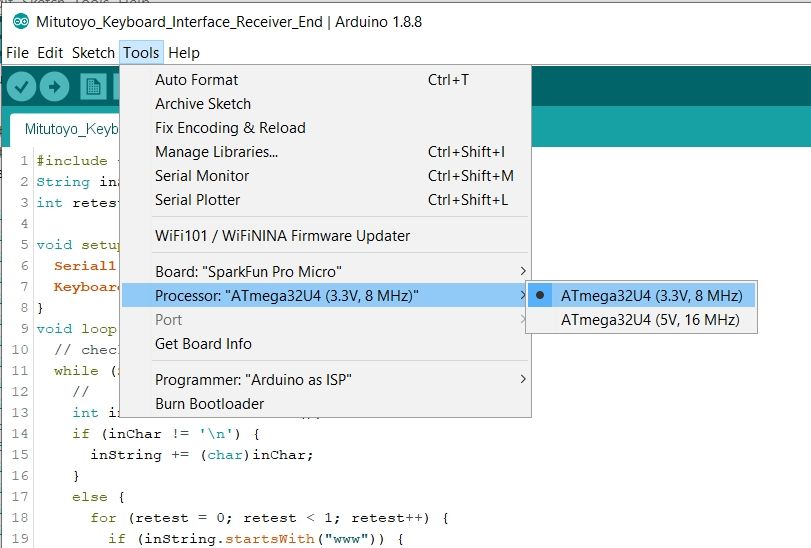Image resolution: width=811 pixels, height=548 pixels.
Task: Click line number 14 in the gutter
Action: pyautogui.click(x=20, y=434)
